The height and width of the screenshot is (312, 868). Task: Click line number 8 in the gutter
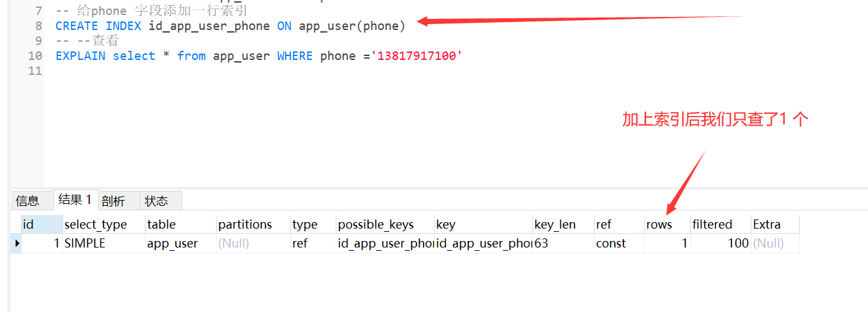(38, 26)
